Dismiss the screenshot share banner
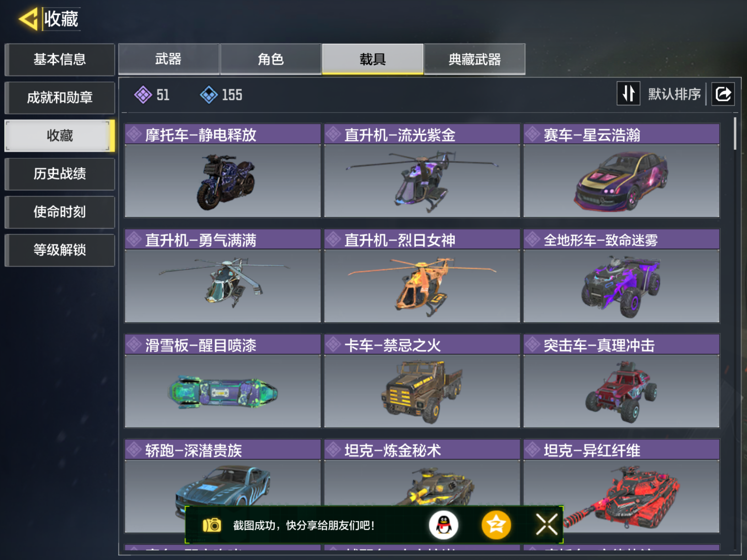The width and height of the screenshot is (747, 560). pyautogui.click(x=547, y=525)
